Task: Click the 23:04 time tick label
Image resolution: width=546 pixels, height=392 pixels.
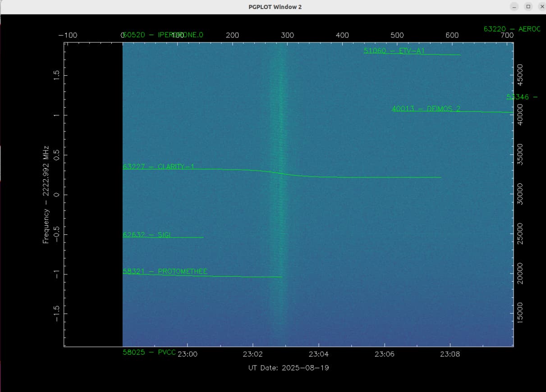Action: coord(318,354)
